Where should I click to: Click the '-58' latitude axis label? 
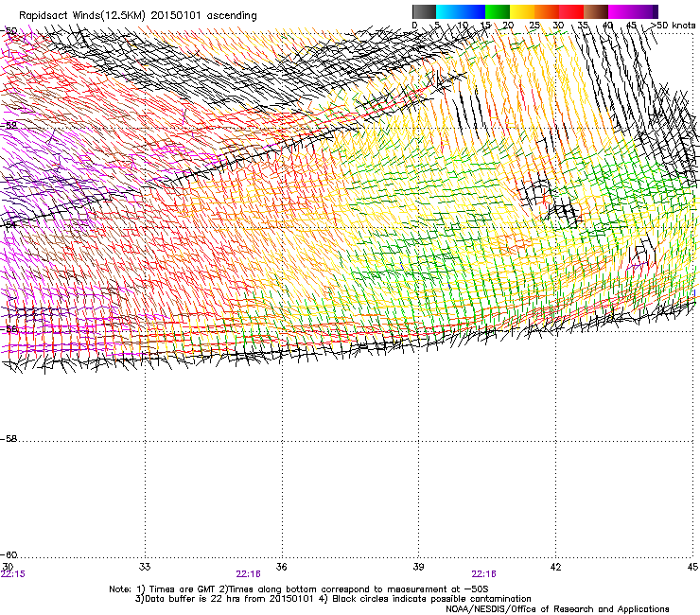coord(9,439)
